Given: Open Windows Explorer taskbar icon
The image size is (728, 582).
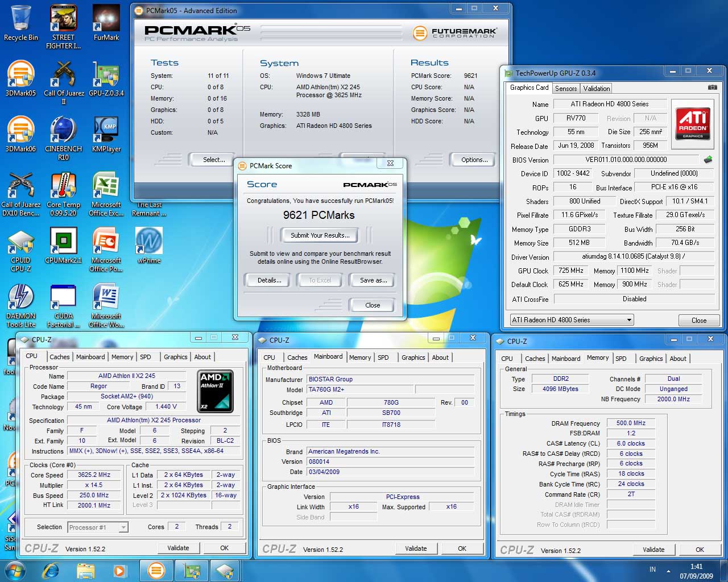Looking at the screenshot, I should (85, 571).
